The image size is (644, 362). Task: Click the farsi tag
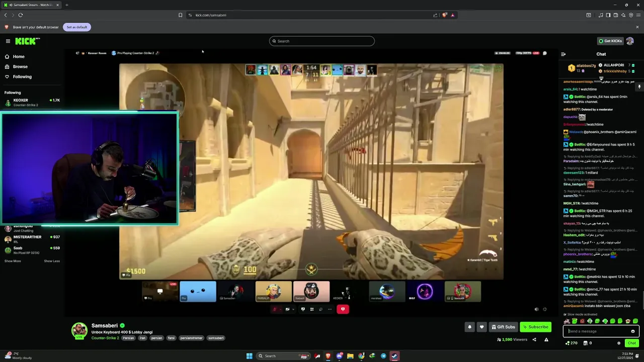coord(172,338)
